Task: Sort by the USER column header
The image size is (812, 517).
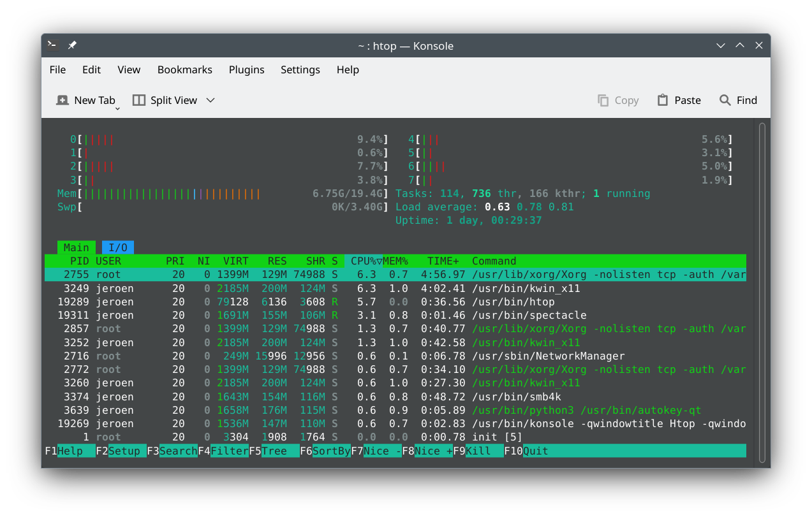Action: pos(108,261)
